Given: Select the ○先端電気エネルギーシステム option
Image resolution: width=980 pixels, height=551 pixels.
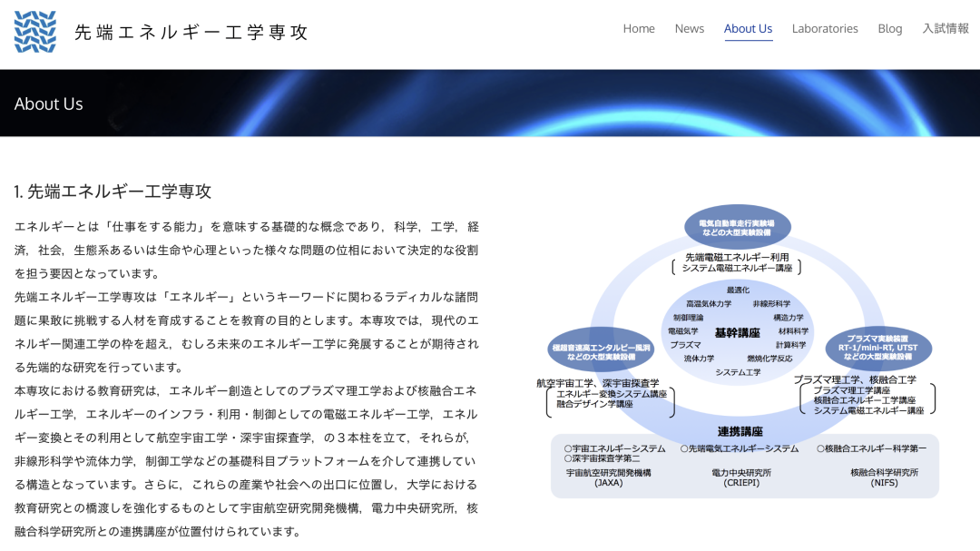Looking at the screenshot, I should (x=740, y=448).
